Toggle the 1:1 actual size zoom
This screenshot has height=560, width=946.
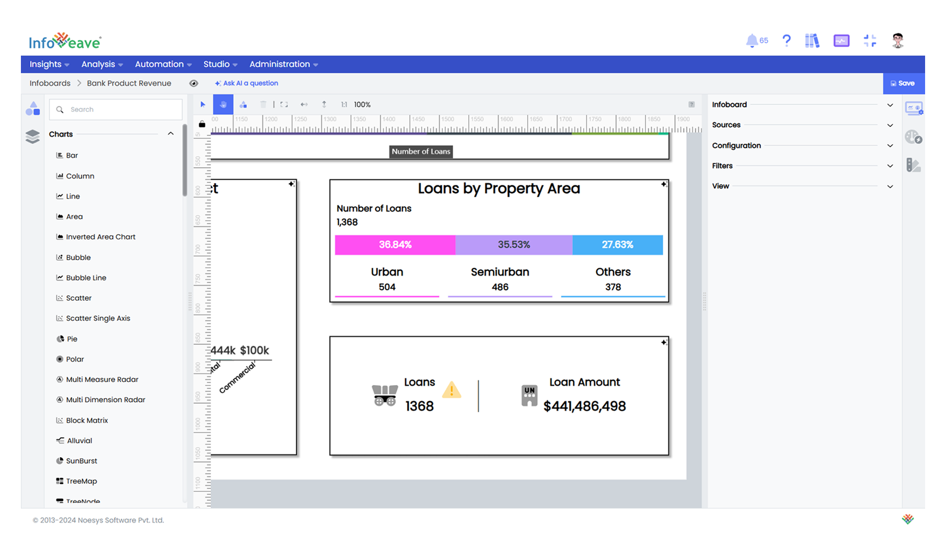[x=344, y=104]
